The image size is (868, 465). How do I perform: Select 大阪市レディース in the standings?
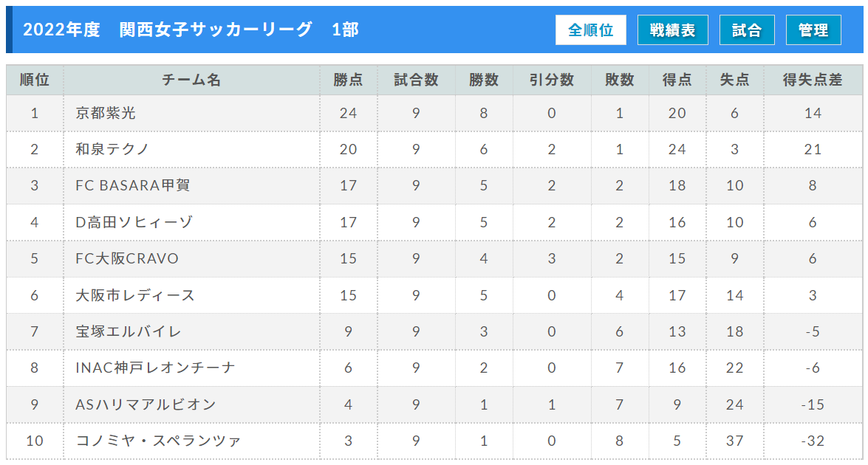coord(135,295)
